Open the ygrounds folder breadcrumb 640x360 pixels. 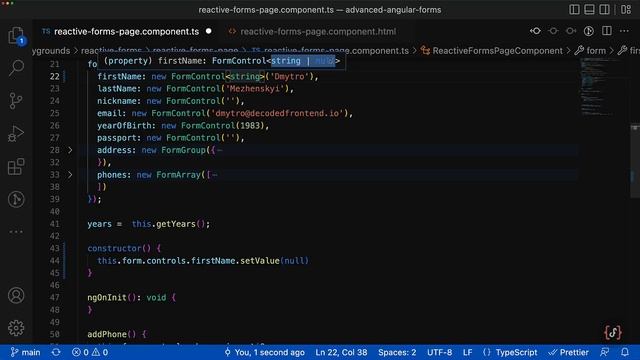(x=51, y=51)
